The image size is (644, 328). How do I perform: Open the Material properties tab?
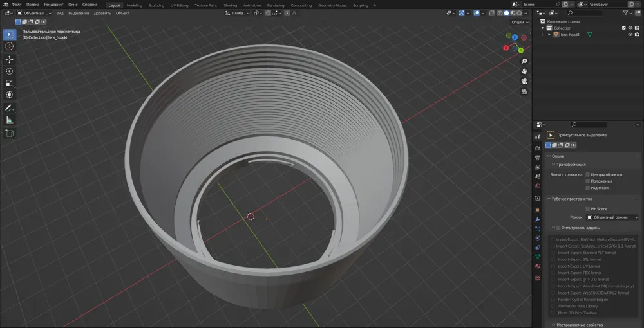point(538,266)
